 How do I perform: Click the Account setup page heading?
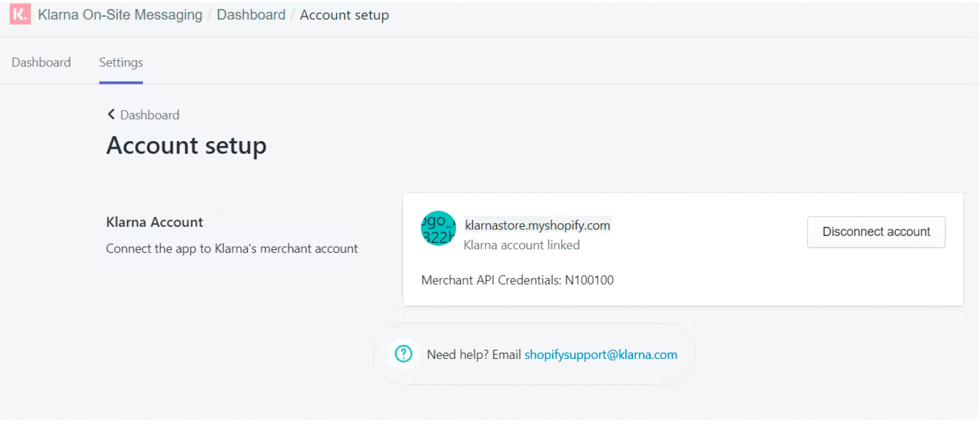(186, 146)
